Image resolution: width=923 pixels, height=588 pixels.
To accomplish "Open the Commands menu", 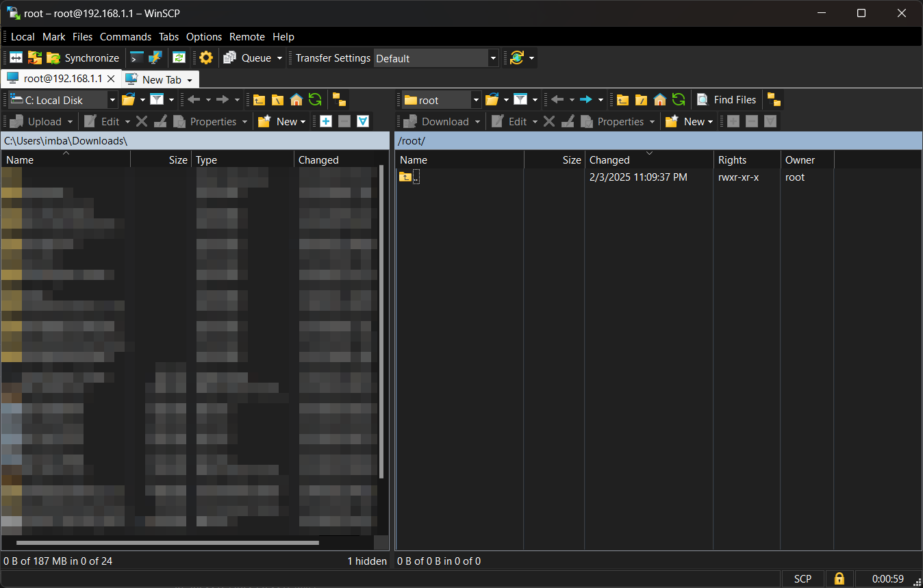I will point(125,37).
